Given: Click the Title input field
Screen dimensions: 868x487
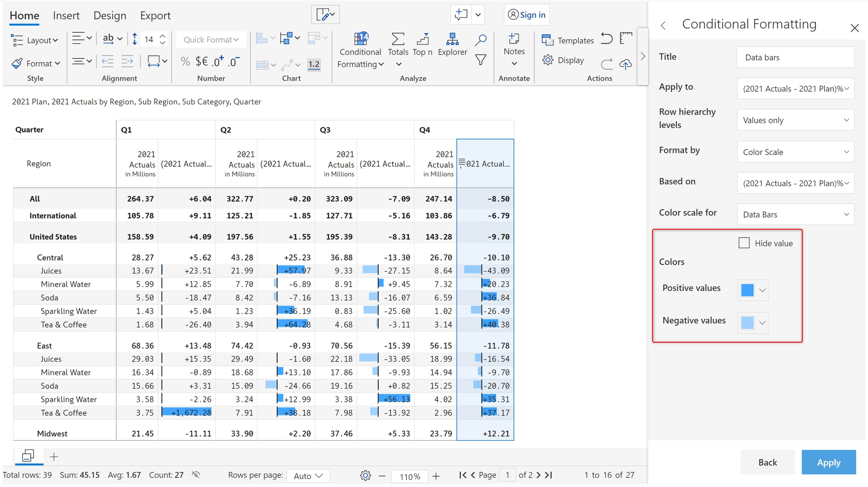Looking at the screenshot, I should point(795,57).
